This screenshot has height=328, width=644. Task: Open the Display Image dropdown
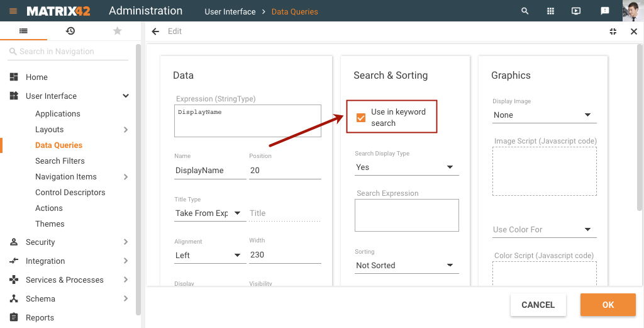[544, 115]
